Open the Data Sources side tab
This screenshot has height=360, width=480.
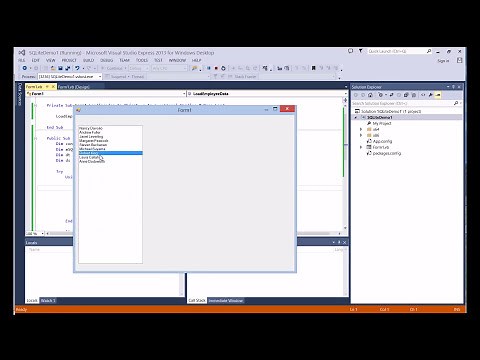[x=19, y=94]
